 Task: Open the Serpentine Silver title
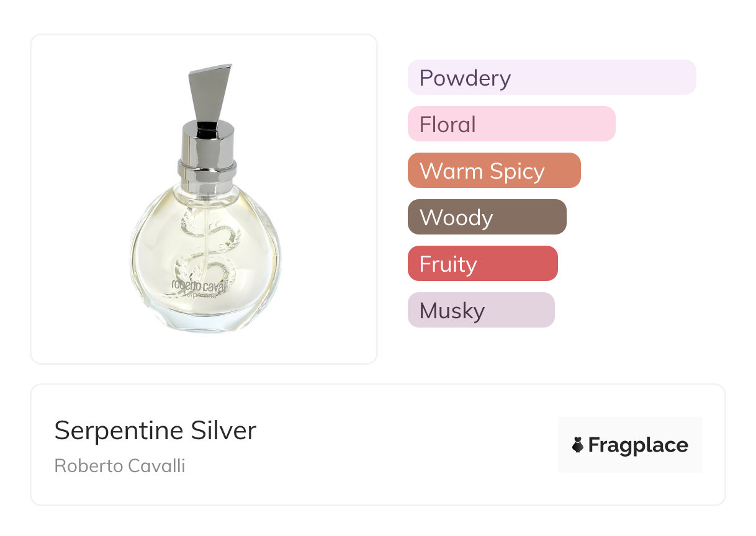155,431
